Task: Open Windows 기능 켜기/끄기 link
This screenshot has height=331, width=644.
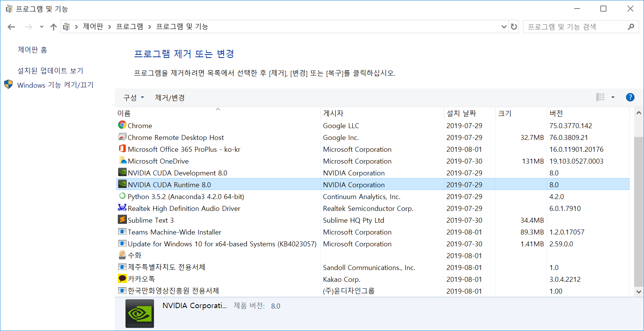Action: tap(55, 85)
